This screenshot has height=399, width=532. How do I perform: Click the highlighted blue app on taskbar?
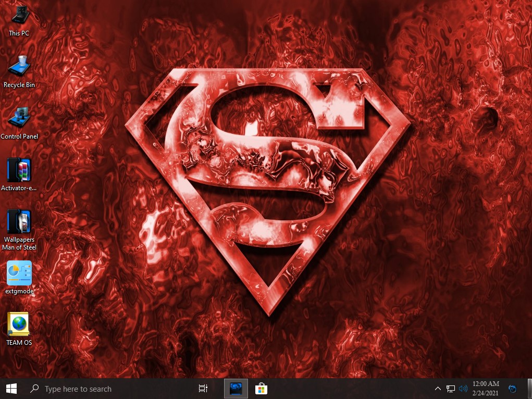click(x=236, y=389)
